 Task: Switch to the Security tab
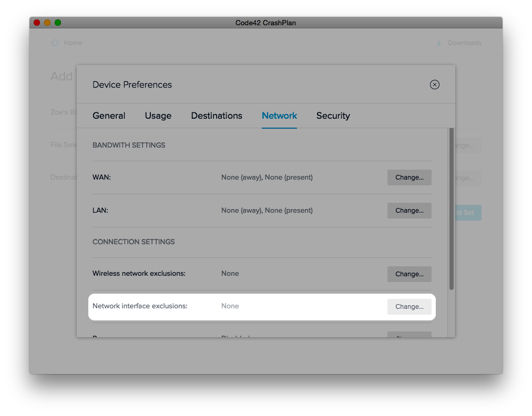(x=333, y=116)
